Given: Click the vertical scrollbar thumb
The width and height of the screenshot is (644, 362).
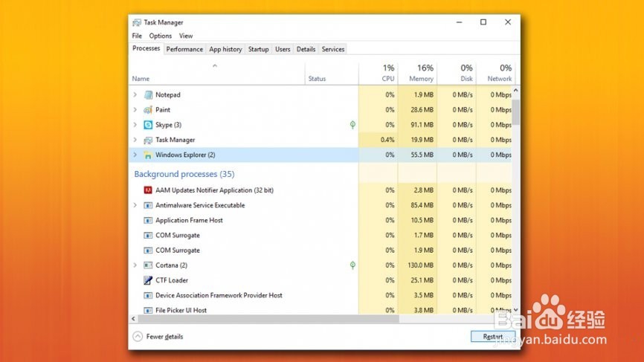Looking at the screenshot, I should [x=516, y=111].
